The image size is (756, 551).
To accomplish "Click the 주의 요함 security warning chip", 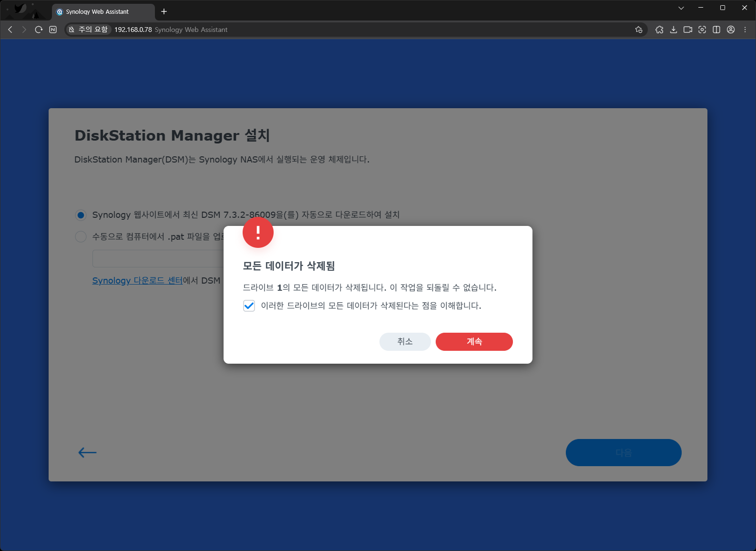I will pyautogui.click(x=89, y=30).
